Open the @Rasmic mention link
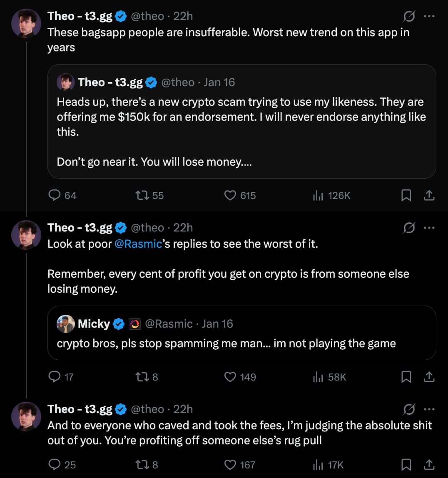The width and height of the screenshot is (448, 478). 138,244
